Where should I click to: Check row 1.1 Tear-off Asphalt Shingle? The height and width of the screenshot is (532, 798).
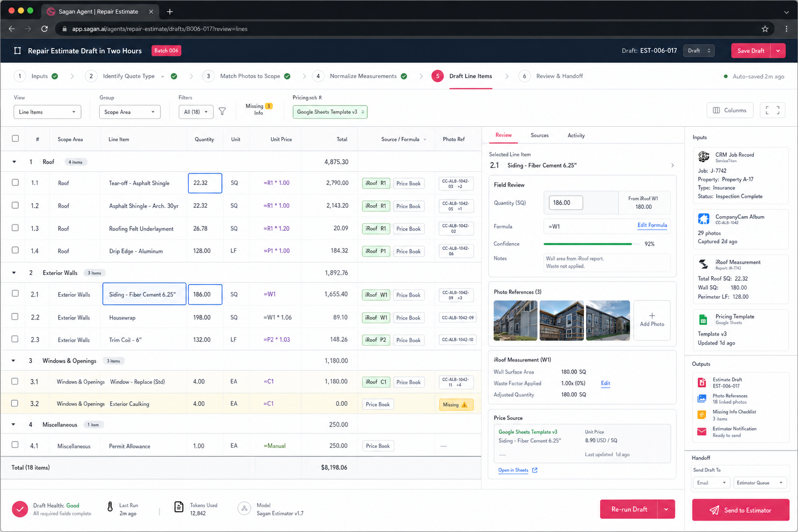(15, 182)
